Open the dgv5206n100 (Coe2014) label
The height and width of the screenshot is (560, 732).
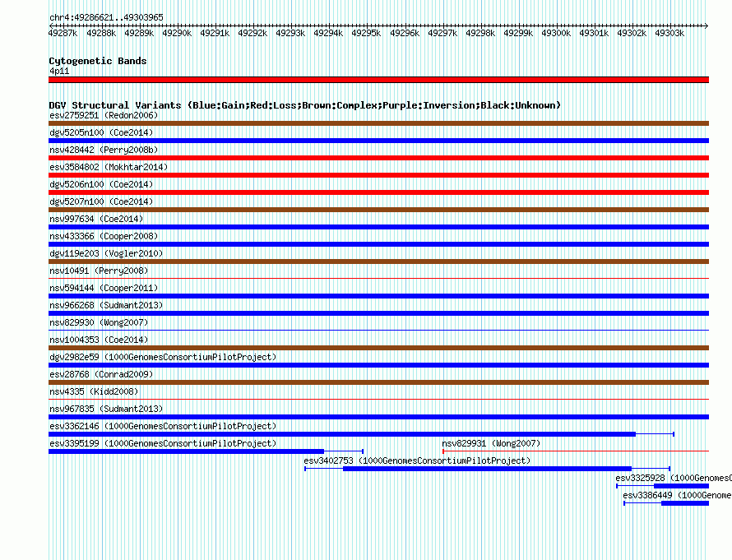101,184
